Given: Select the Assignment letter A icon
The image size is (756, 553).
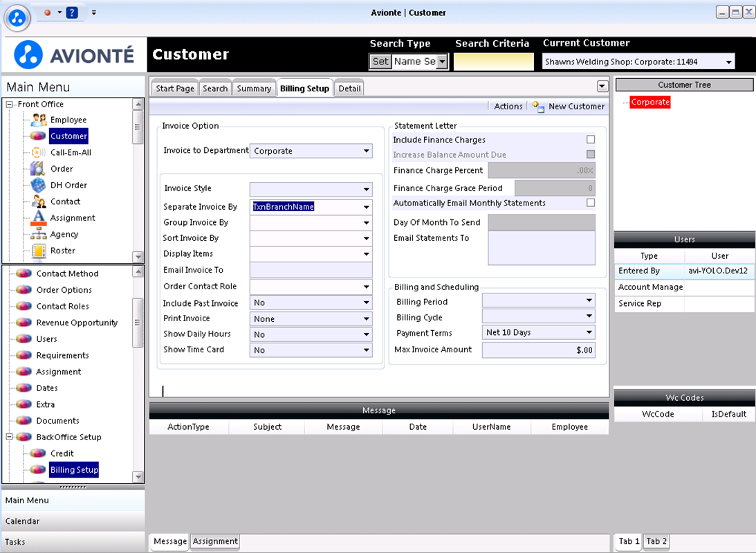Looking at the screenshot, I should click(x=39, y=218).
